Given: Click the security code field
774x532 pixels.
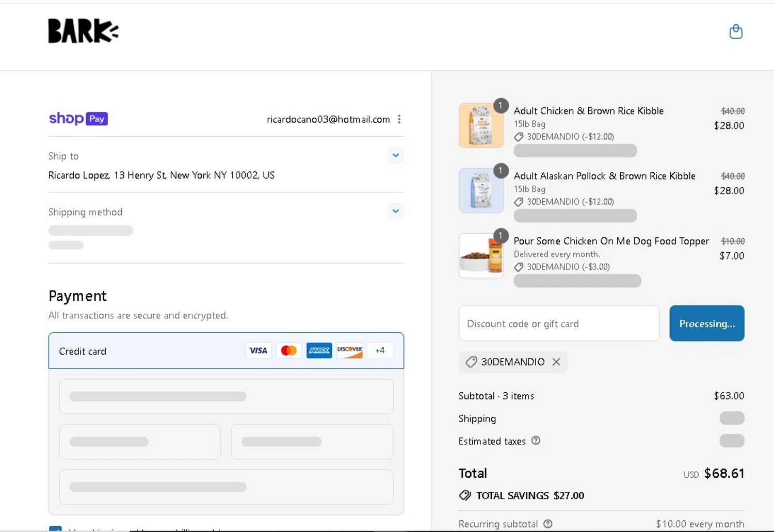Looking at the screenshot, I should (x=312, y=442).
